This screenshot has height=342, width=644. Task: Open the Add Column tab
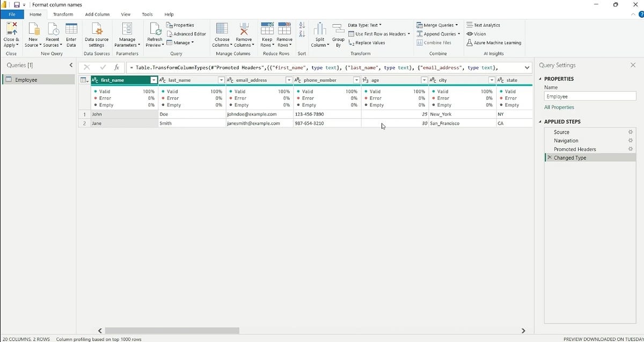[x=97, y=14]
